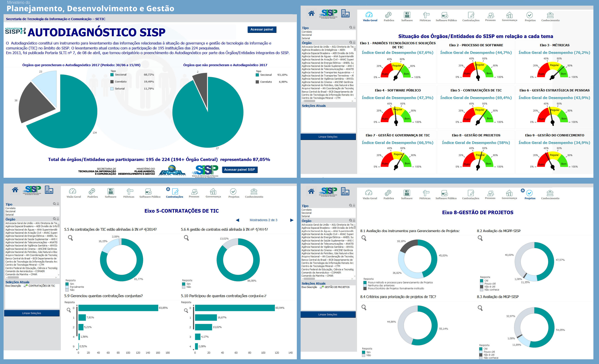
Task: Click lock icon beside Tipo in Eixo 8 panel
Action: point(354,205)
